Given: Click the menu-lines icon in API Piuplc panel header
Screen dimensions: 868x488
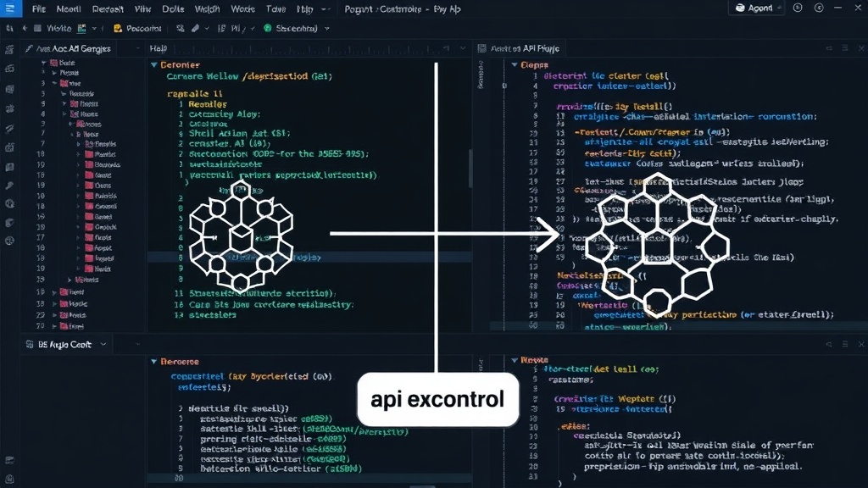Looking at the screenshot, I should [845, 48].
